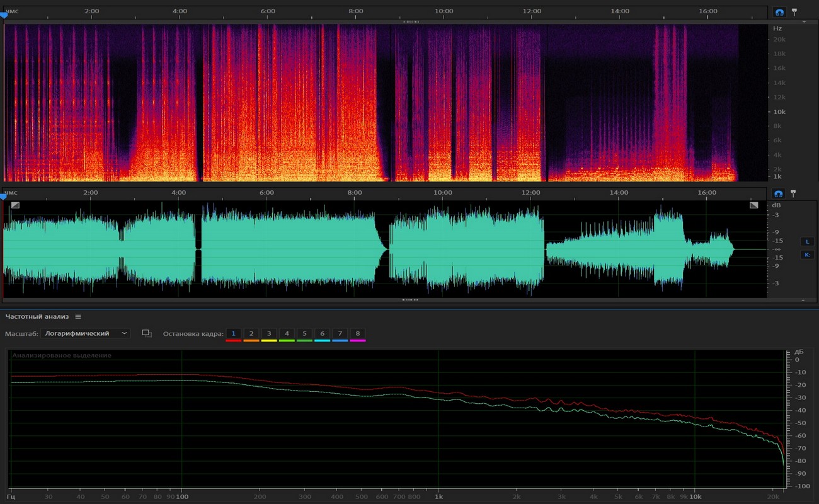Click pin icon beside waveform timeline
Image resolution: width=819 pixels, height=504 pixels.
[x=794, y=193]
